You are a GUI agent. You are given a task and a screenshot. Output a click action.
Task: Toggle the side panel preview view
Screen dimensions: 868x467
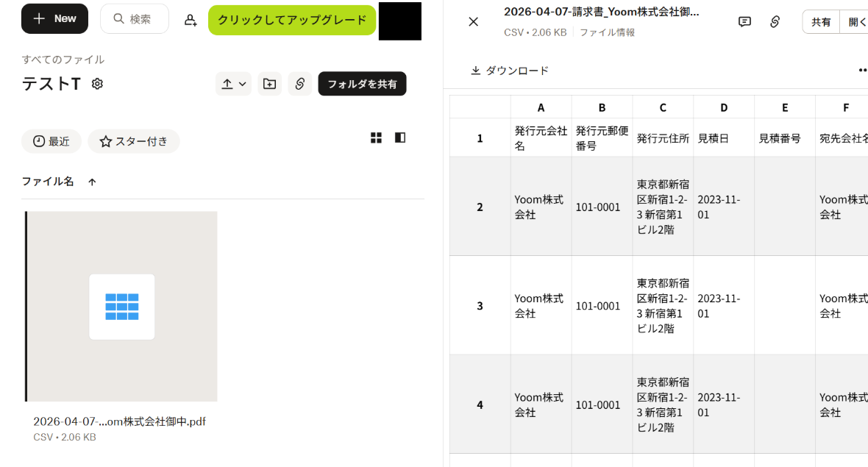tap(400, 138)
